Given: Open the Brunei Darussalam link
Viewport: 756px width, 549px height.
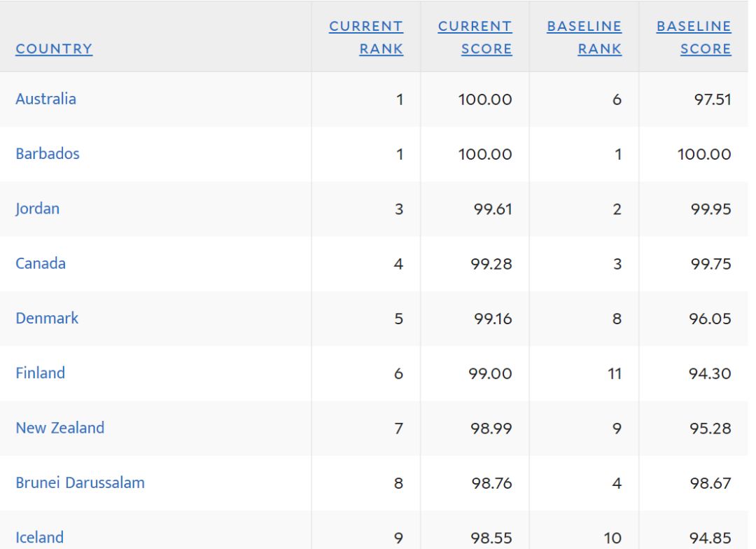Looking at the screenshot, I should (80, 482).
